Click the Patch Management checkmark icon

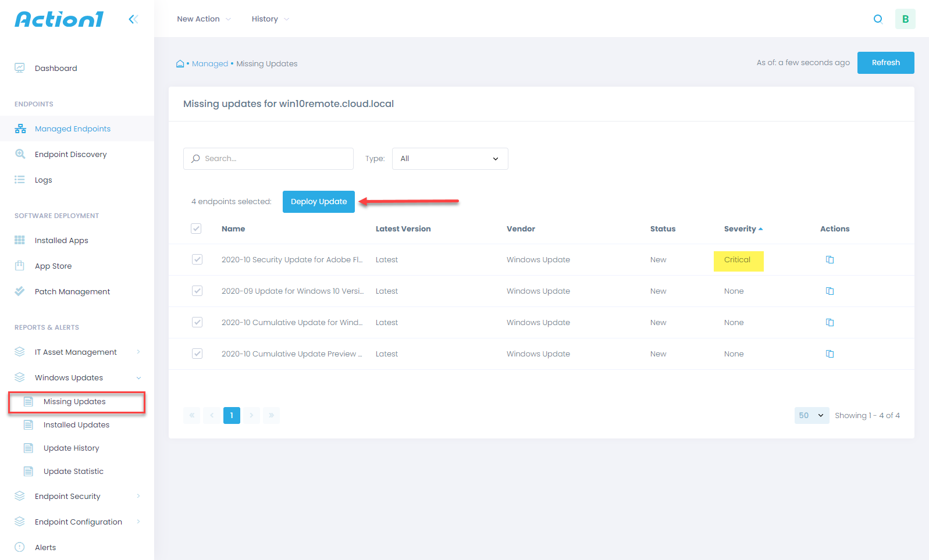(20, 291)
